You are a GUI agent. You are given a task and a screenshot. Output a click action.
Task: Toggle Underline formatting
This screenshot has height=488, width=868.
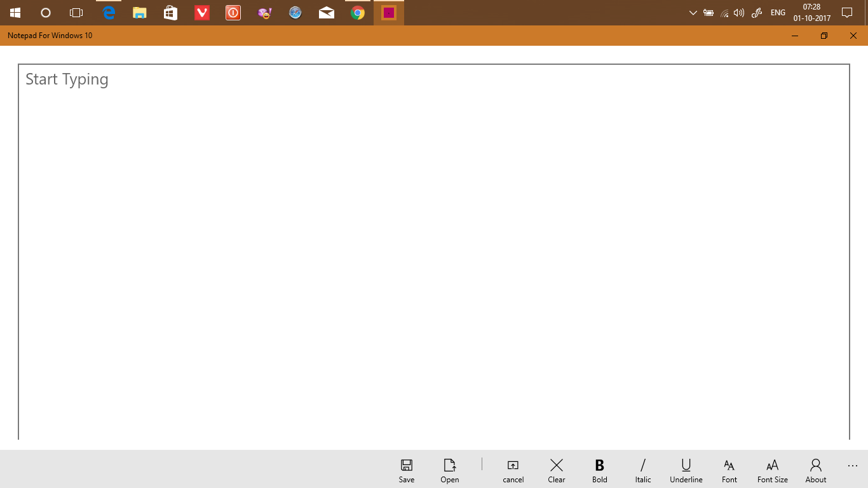coord(686,470)
